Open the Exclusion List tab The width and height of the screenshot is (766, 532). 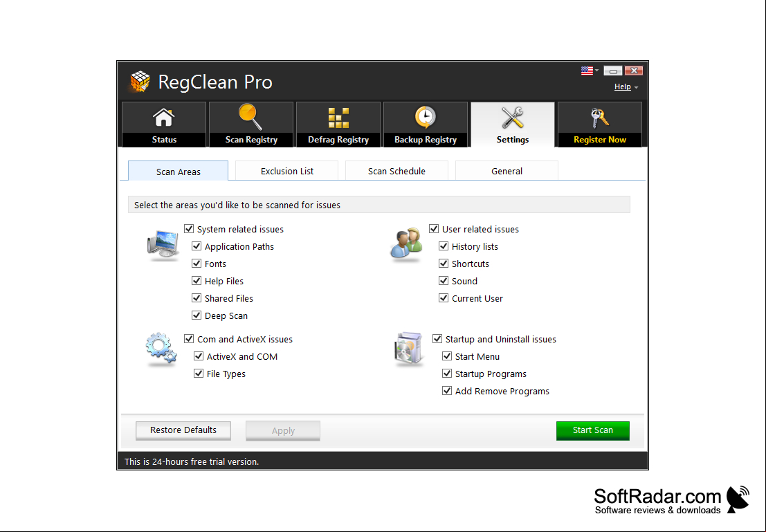point(286,171)
